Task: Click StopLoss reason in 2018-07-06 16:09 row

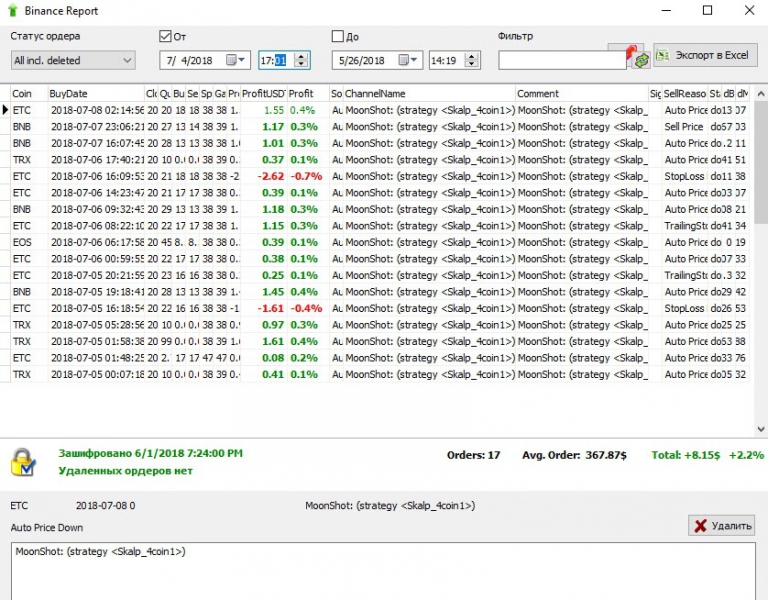Action: pos(684,176)
